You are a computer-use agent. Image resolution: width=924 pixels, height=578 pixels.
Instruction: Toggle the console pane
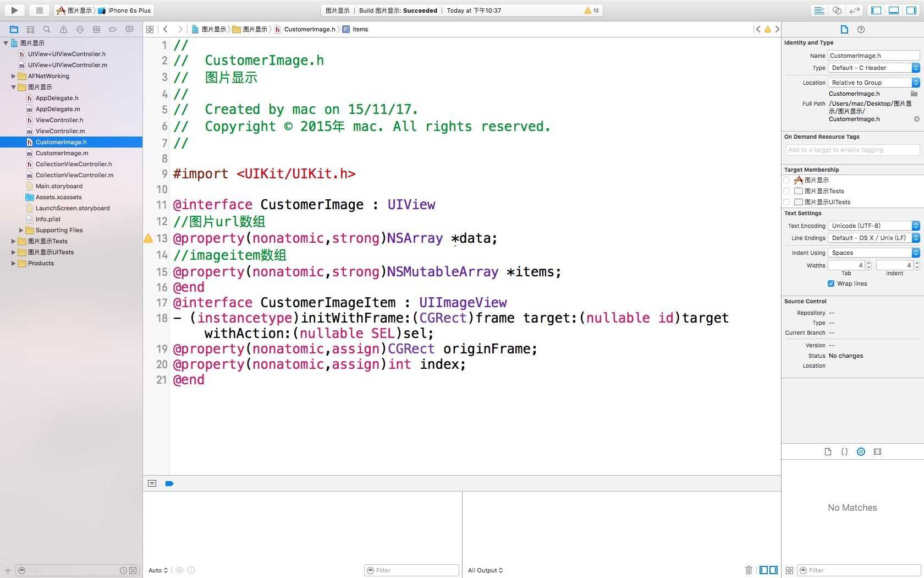[773, 570]
